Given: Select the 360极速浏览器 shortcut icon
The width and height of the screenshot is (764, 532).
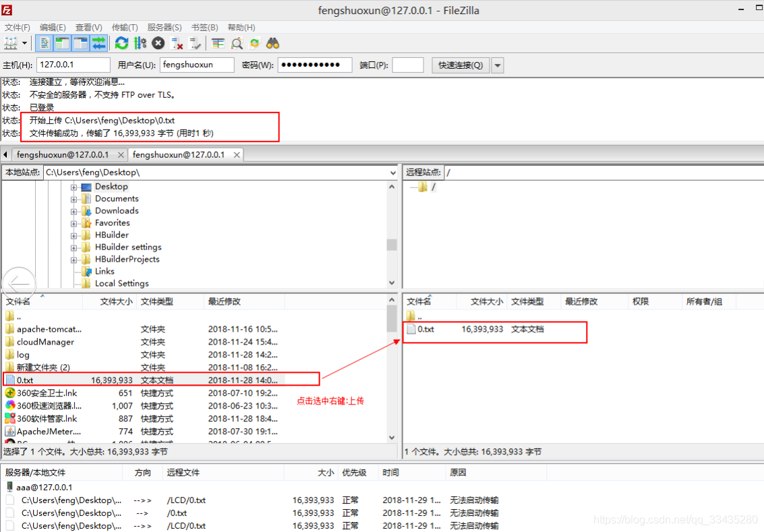Looking at the screenshot, I should [x=9, y=405].
